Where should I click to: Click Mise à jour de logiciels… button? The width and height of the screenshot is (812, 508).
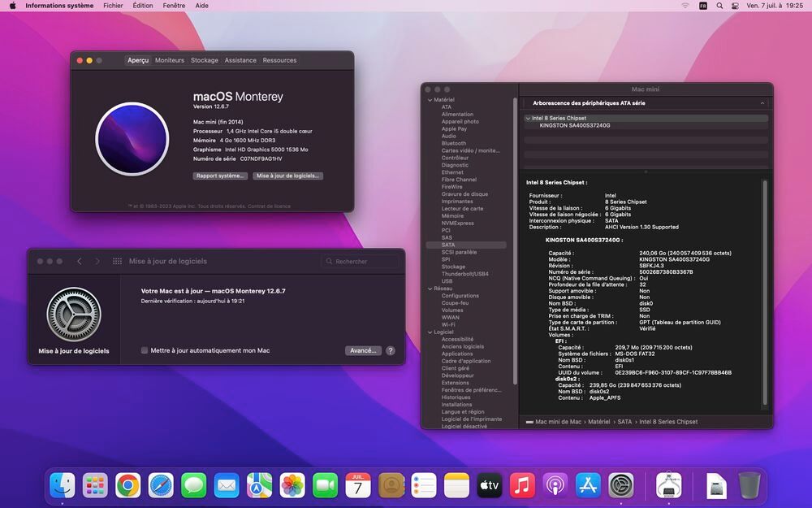pos(288,176)
